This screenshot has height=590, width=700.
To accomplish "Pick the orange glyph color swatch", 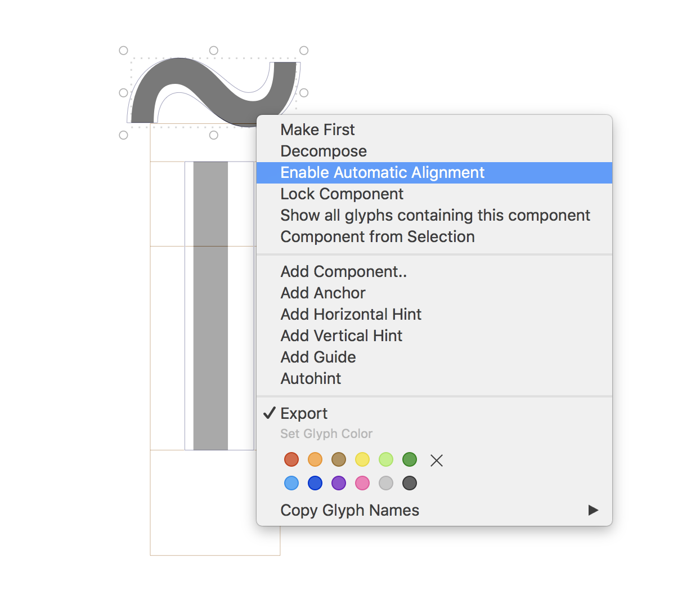I will (315, 460).
